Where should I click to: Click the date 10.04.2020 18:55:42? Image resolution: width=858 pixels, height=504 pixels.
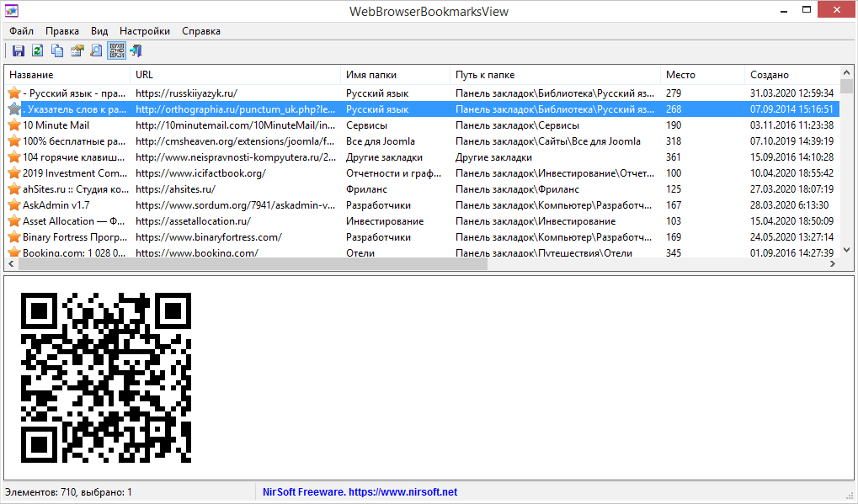coord(791,173)
